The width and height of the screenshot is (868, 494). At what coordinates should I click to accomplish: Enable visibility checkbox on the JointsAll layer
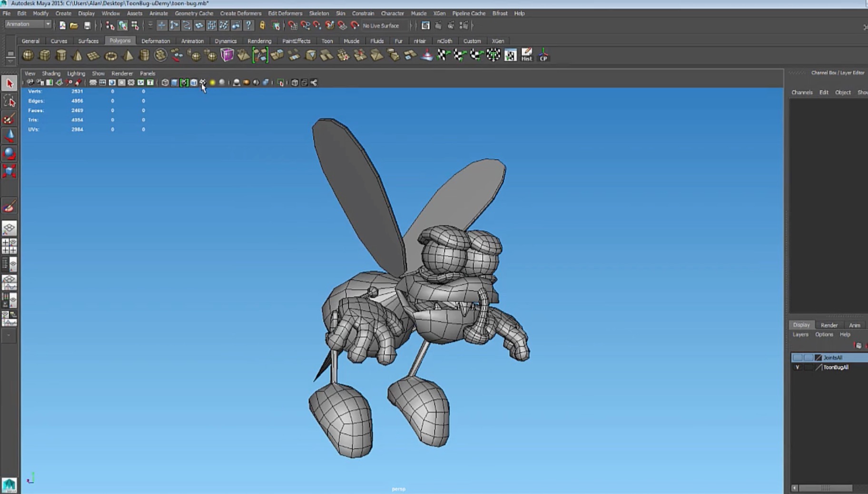point(798,357)
